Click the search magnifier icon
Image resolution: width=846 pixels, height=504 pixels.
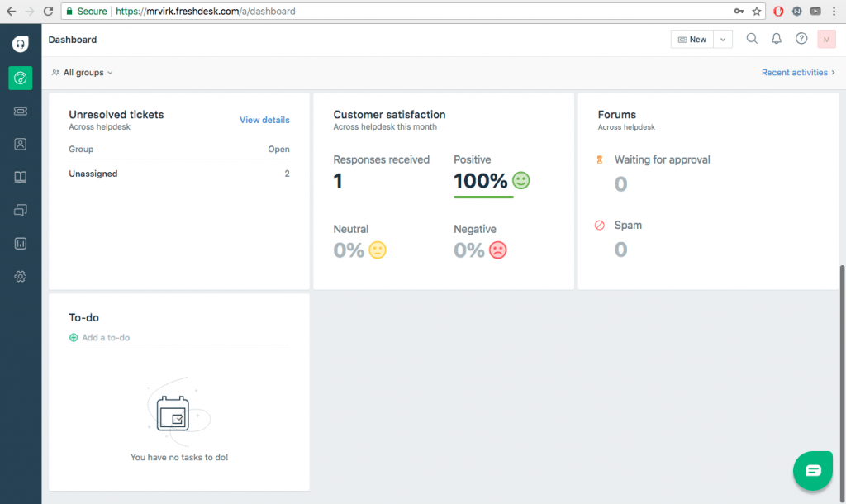[x=752, y=39]
